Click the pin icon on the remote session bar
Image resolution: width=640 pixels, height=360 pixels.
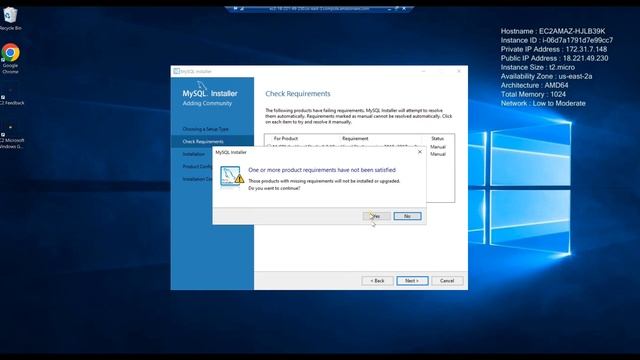[236, 8]
